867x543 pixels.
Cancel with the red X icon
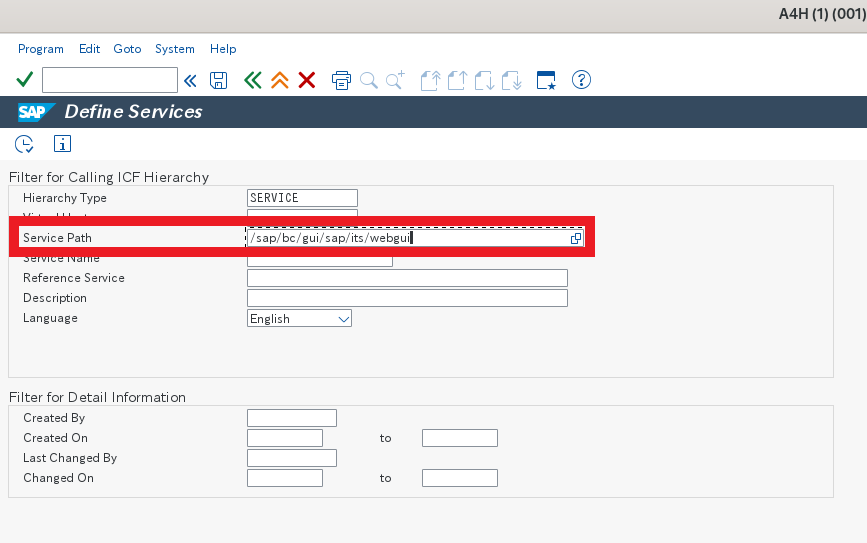pos(307,80)
